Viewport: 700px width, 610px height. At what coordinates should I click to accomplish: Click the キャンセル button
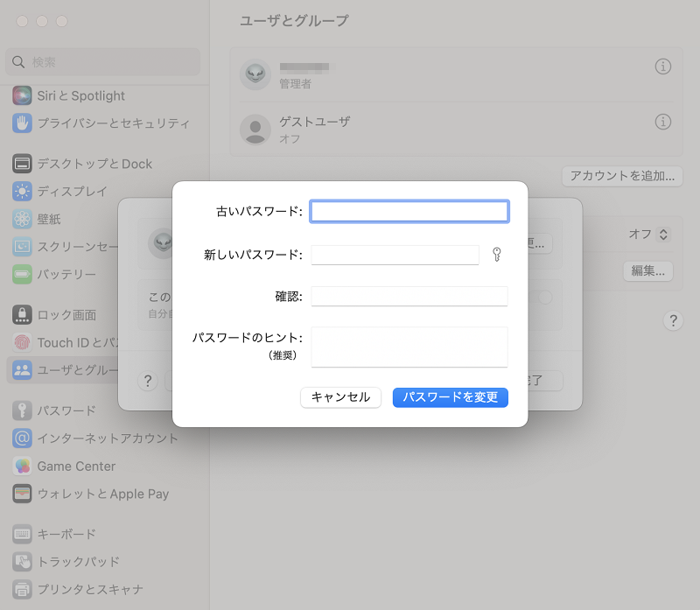pyautogui.click(x=340, y=397)
